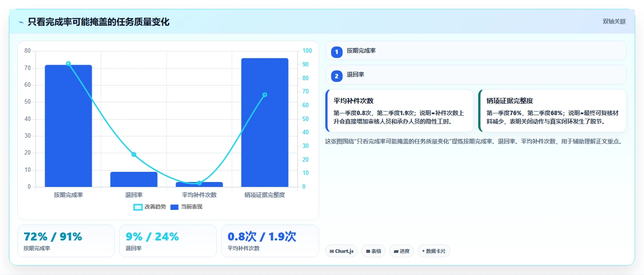644x275 pixels.
Task: Click the 数据卡片 tag diamond icon
Action: (x=423, y=251)
